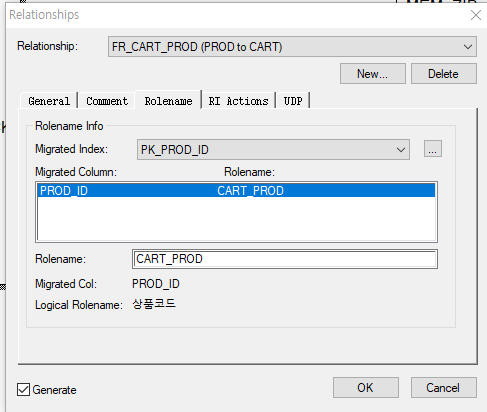Select the Rolename tab
This screenshot has height=412, width=487.
point(168,101)
